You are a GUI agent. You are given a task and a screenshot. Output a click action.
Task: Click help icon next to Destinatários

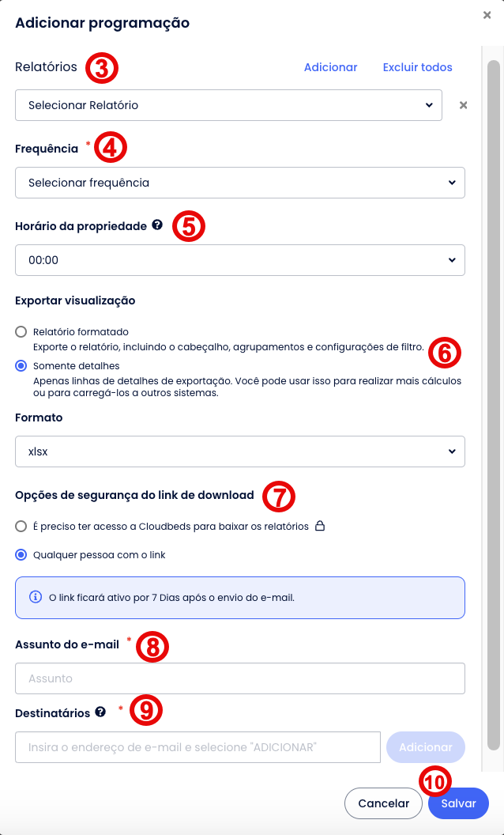(x=100, y=712)
